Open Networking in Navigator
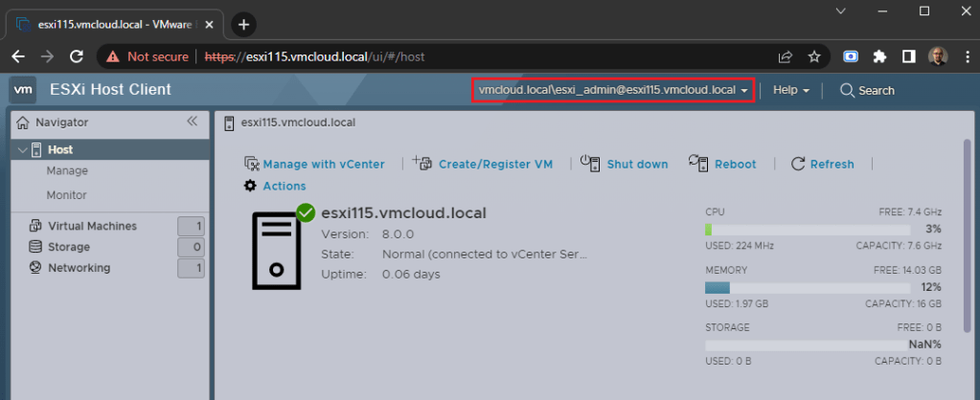This screenshot has width=980, height=400. [x=79, y=268]
